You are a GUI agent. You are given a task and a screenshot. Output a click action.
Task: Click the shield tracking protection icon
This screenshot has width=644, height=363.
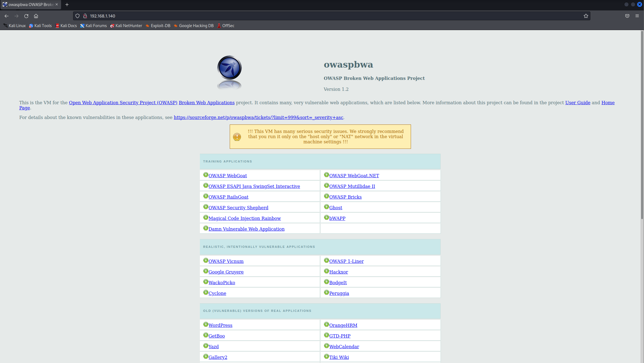pos(77,16)
